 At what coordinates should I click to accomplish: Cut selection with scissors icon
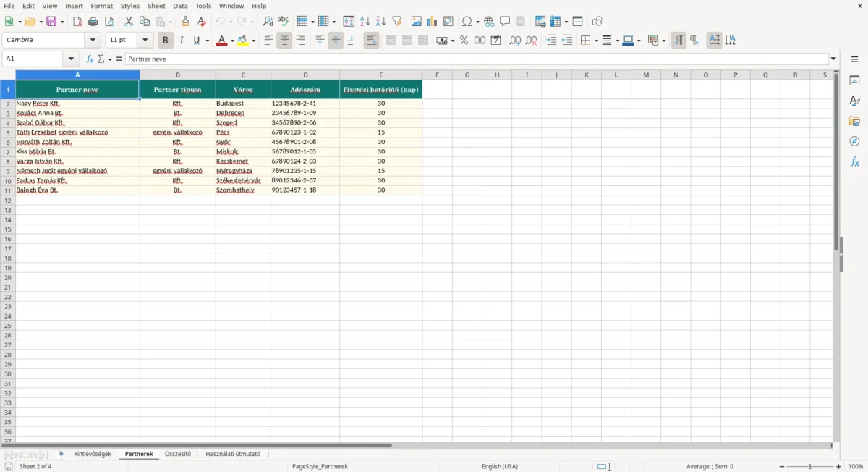[129, 22]
